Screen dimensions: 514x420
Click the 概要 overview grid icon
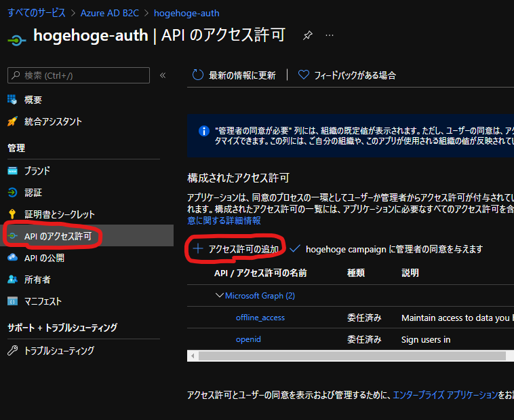tap(12, 100)
